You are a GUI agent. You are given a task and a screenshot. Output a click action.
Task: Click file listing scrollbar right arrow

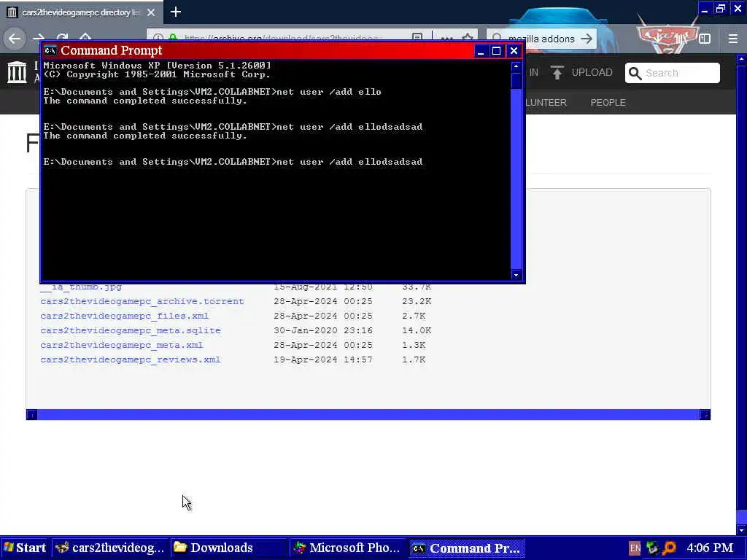705,415
